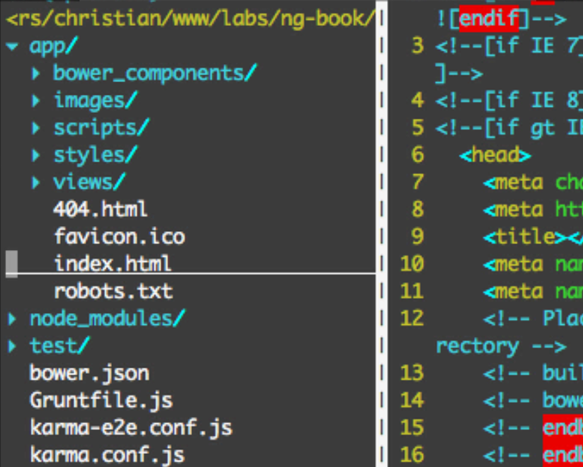The image size is (583, 467).
Task: Click line number 3 in the editor
Action: [418, 46]
